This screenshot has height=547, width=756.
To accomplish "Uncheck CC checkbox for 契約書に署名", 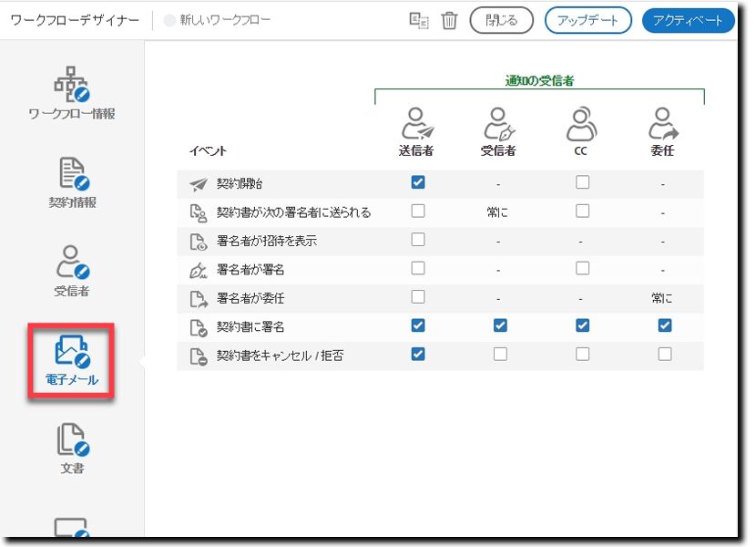I will [x=582, y=325].
